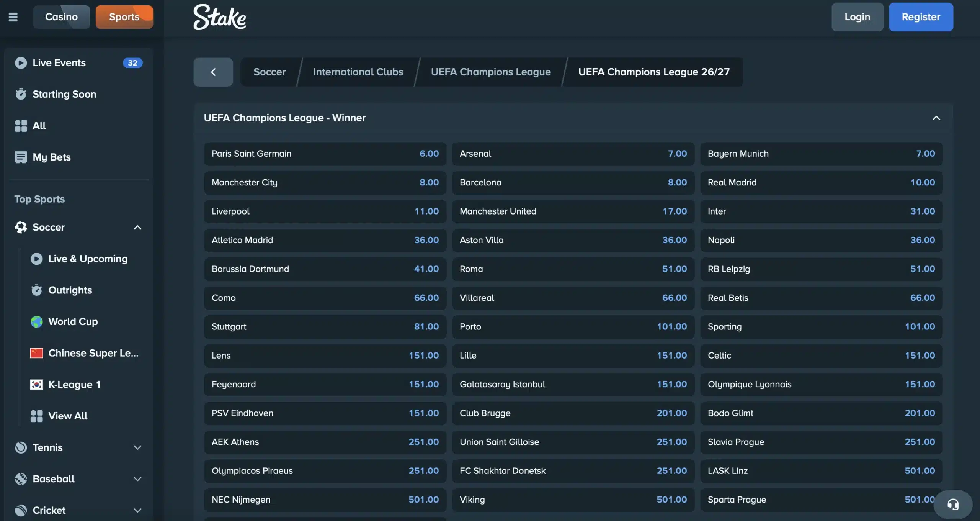
Task: Bet on Arsenal at 7.00
Action: tap(573, 154)
